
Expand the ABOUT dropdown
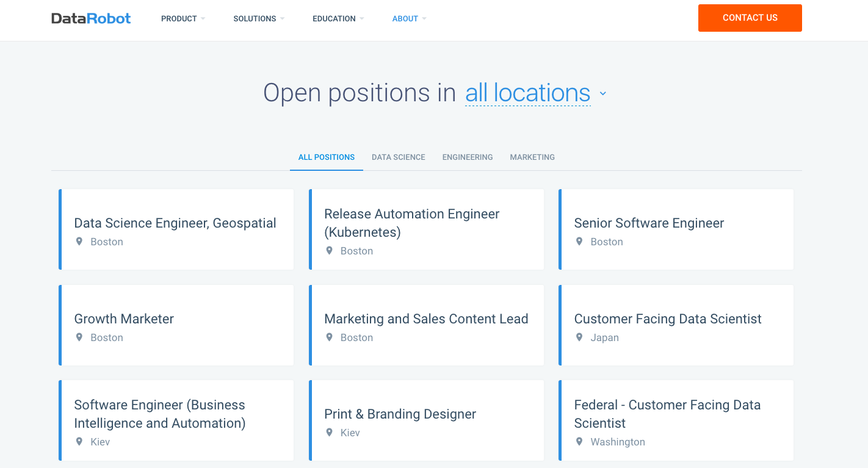409,18
